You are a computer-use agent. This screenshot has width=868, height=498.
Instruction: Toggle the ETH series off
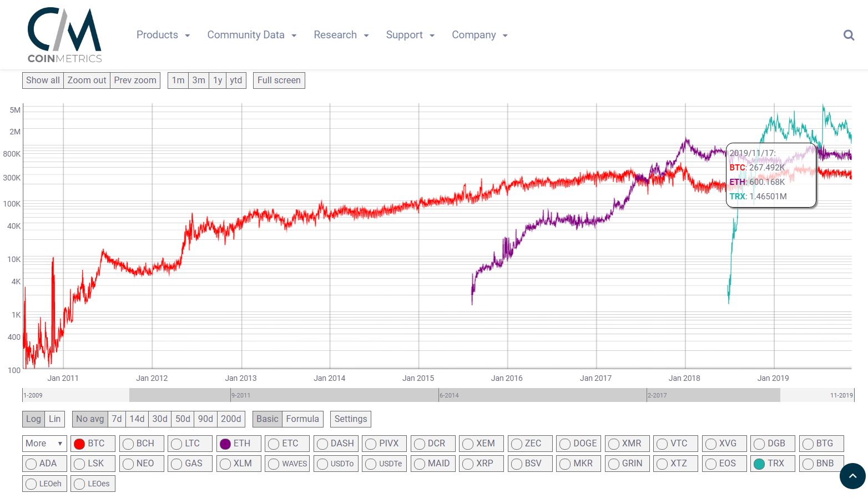(x=239, y=444)
